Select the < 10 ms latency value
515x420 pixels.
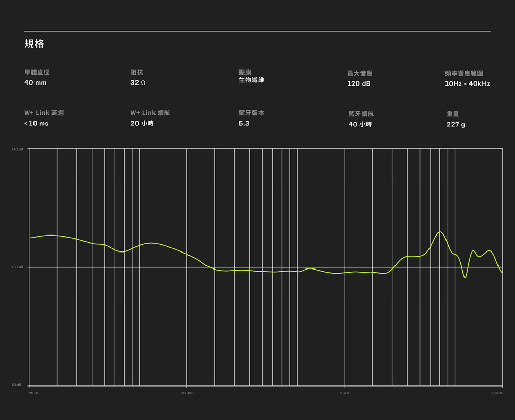[36, 124]
